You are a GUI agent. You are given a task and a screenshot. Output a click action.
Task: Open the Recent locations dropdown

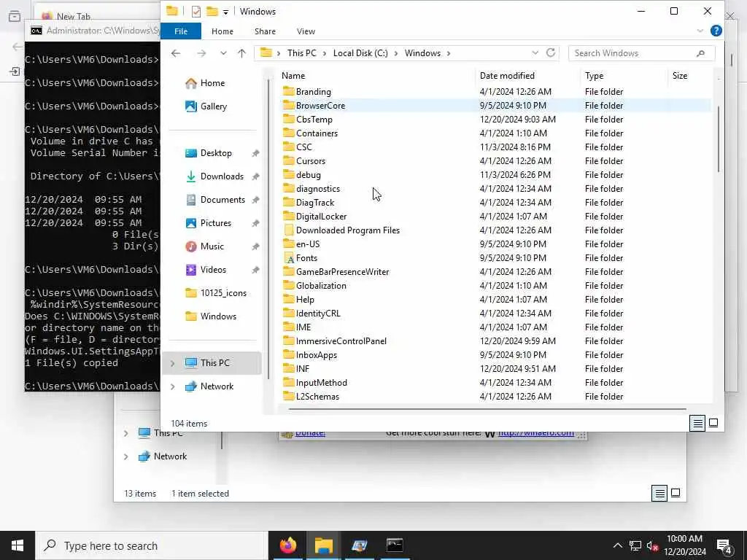pyautogui.click(x=223, y=53)
